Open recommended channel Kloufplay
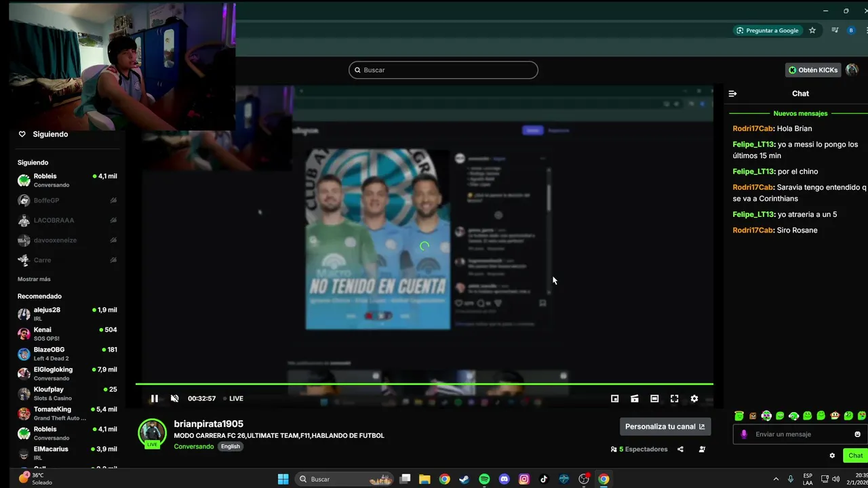 coord(67,393)
